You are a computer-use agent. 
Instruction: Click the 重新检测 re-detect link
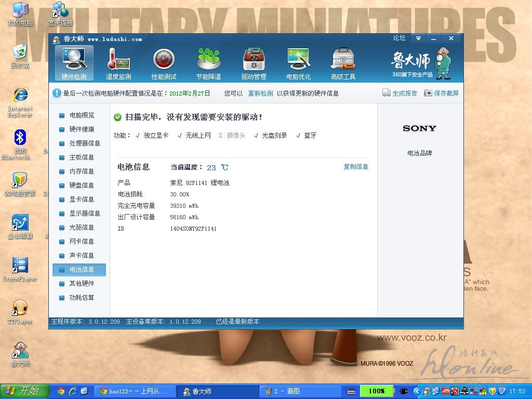point(260,94)
